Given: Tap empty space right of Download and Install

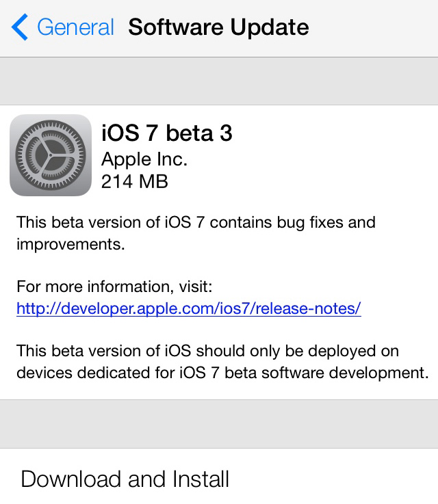Looking at the screenshot, I should pos(333,478).
